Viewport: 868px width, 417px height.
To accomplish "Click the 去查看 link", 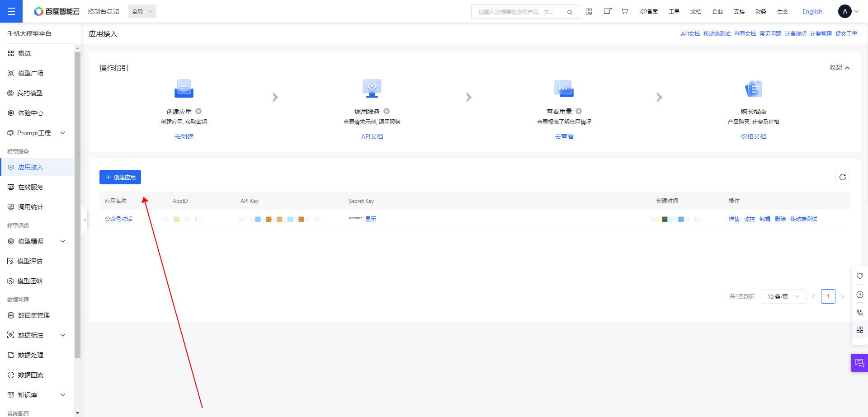I will [x=564, y=136].
